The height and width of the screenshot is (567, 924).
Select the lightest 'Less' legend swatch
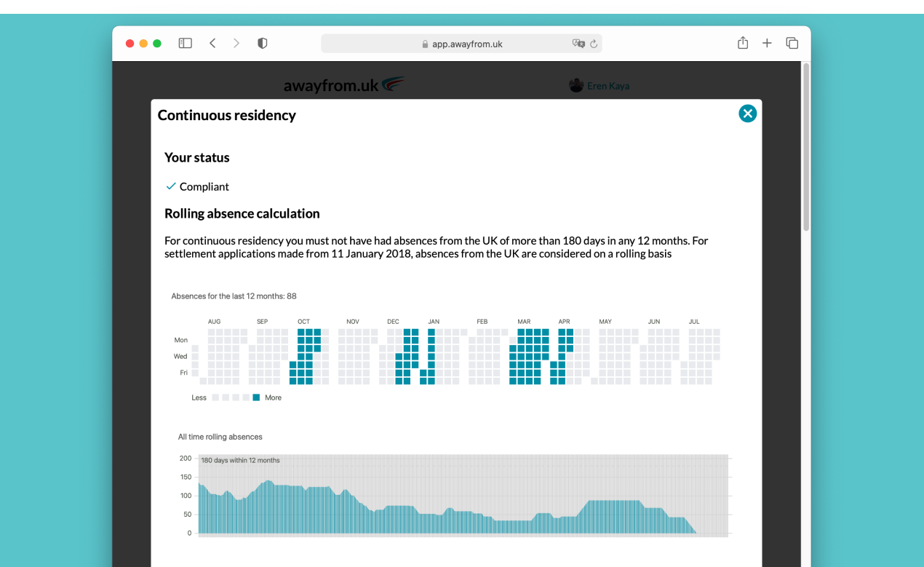coord(215,397)
